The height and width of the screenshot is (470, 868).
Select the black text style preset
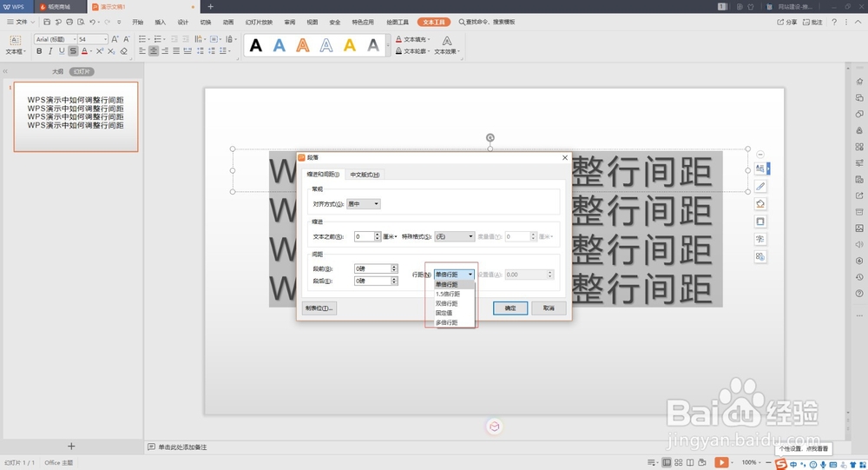256,45
